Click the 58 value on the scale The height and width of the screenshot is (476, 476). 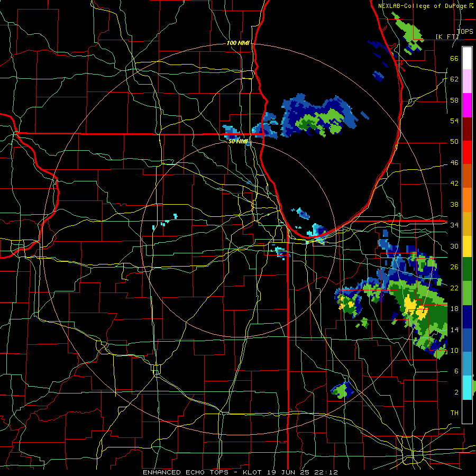pos(454,100)
